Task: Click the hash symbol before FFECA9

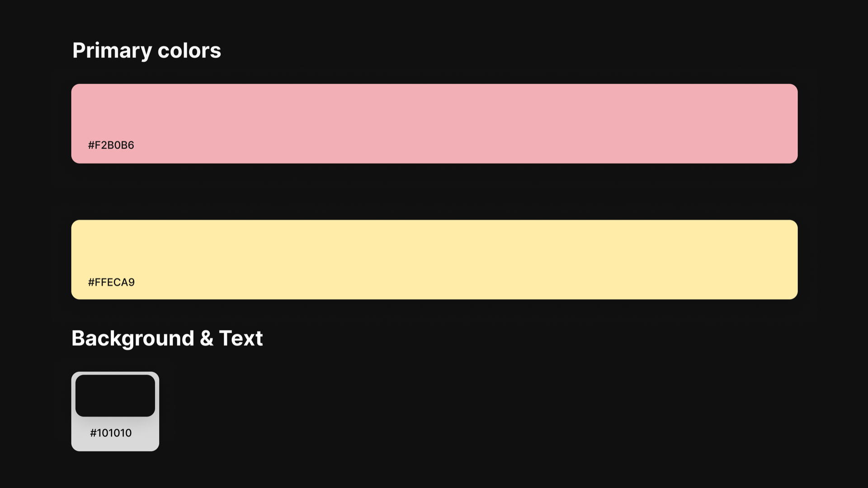Action: coord(91,282)
